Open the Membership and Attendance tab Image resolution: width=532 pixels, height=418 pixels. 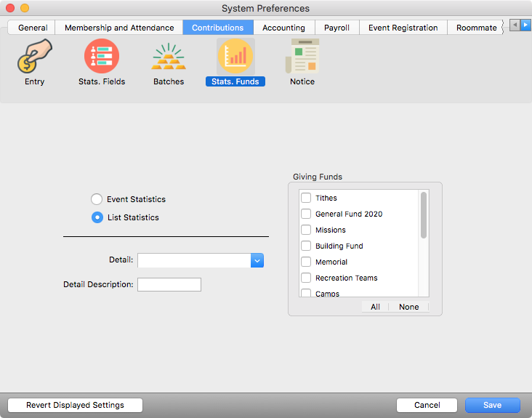coord(119,28)
